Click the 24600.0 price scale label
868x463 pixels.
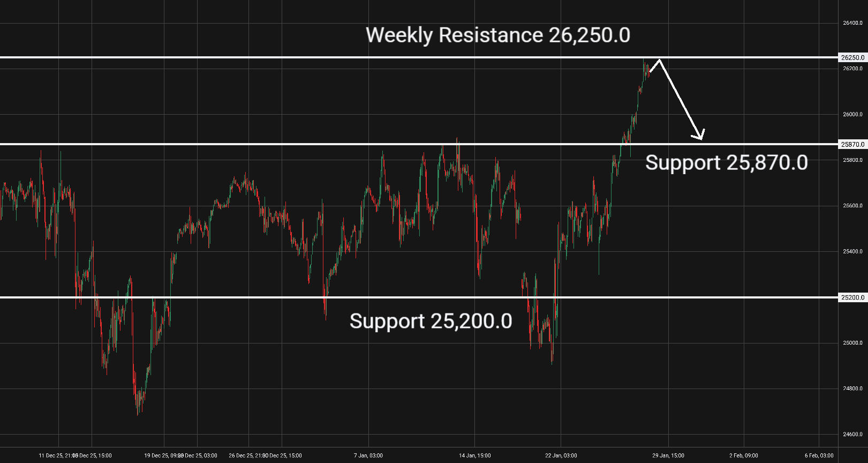pos(852,435)
